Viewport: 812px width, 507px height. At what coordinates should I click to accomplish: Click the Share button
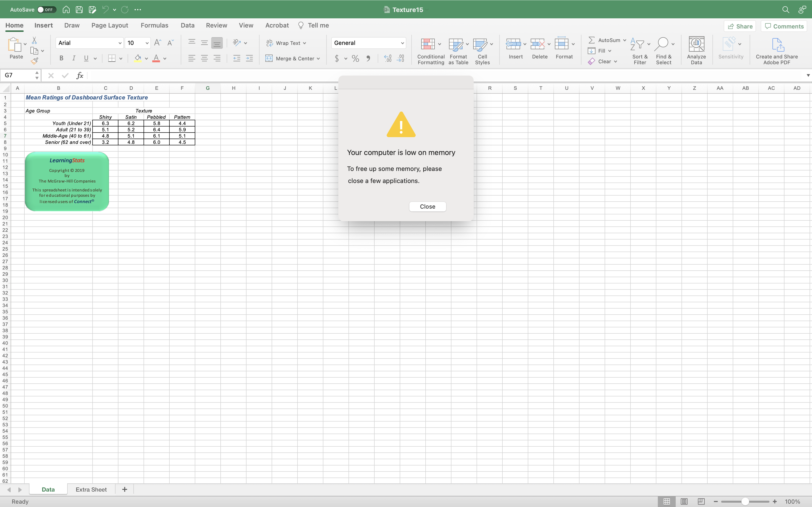(739, 26)
